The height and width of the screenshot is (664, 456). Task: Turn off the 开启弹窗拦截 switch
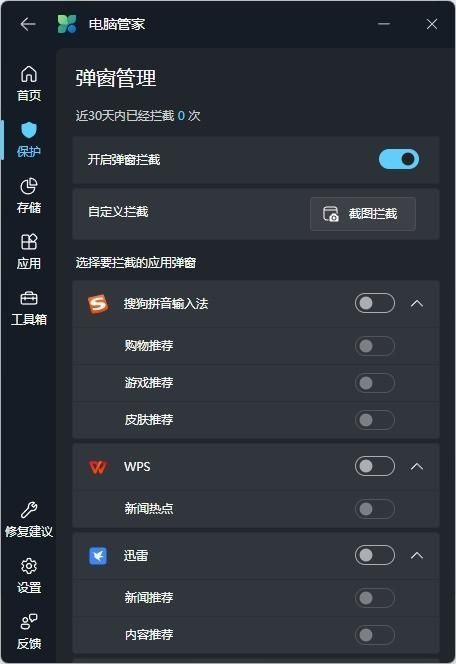[399, 159]
